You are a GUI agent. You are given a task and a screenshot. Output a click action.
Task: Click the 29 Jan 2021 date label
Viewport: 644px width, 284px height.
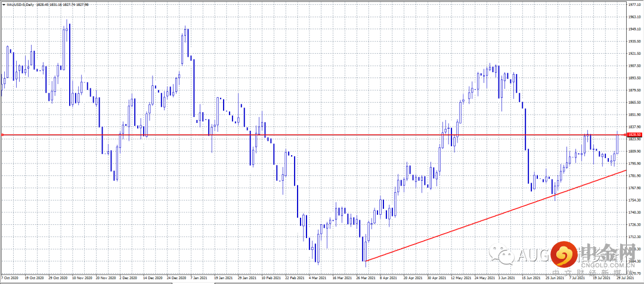point(247,278)
